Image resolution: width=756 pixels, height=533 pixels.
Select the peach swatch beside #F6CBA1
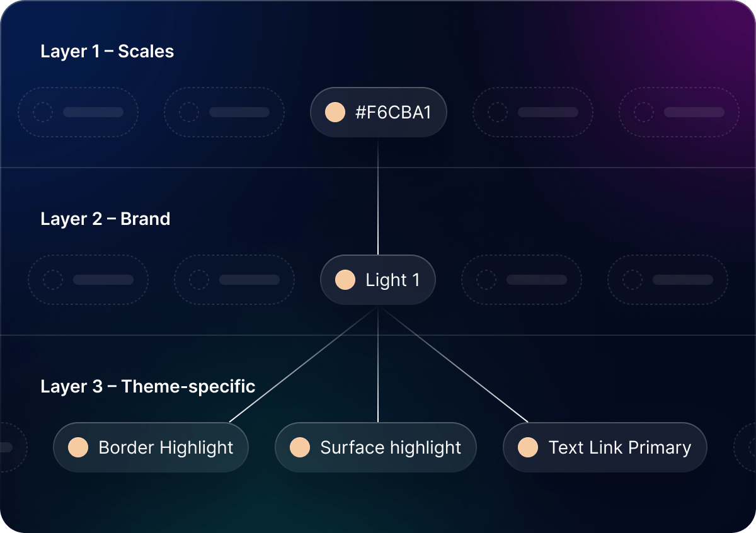(335, 113)
